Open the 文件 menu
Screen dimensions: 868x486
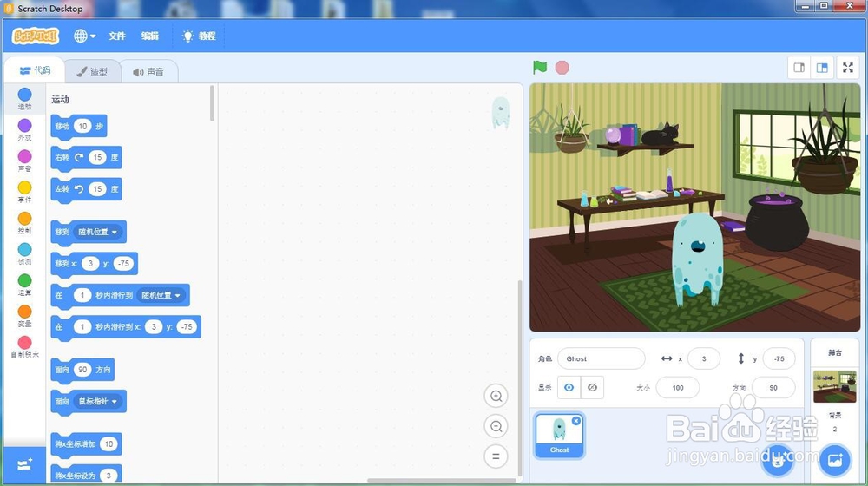(x=117, y=36)
